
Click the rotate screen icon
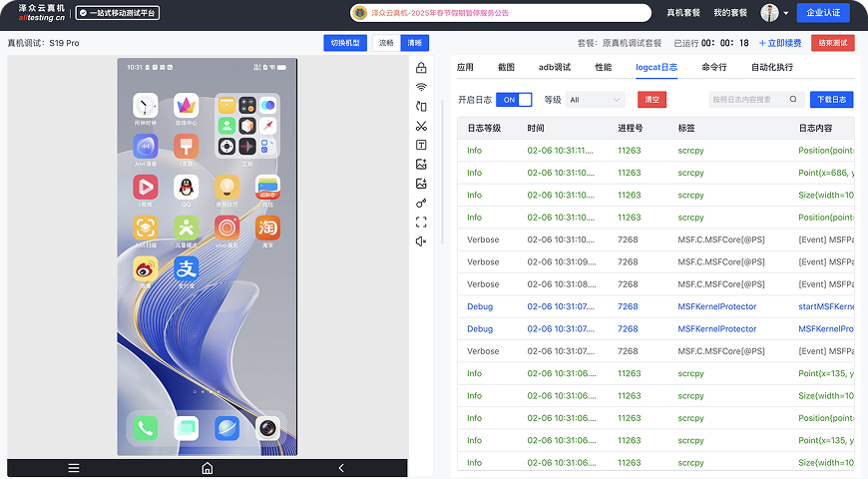(421, 106)
